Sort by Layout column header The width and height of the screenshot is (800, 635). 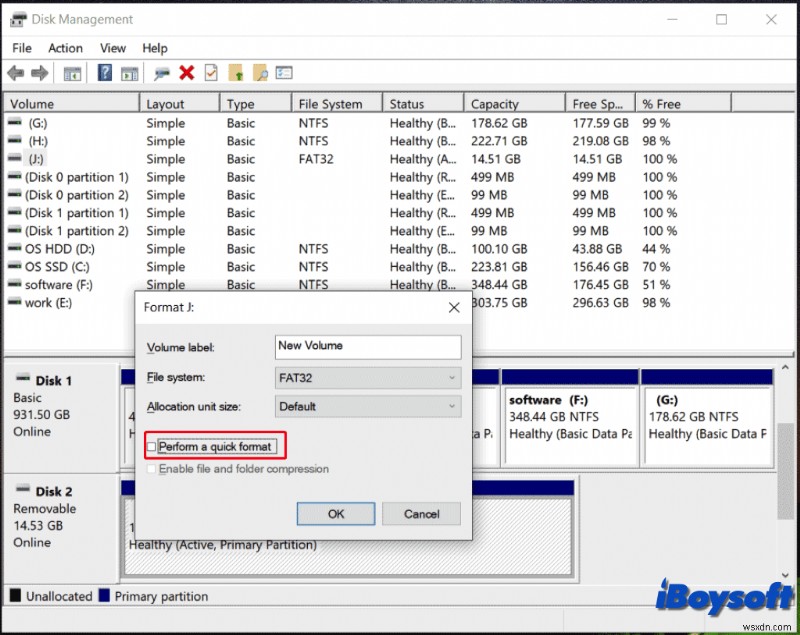(180, 104)
